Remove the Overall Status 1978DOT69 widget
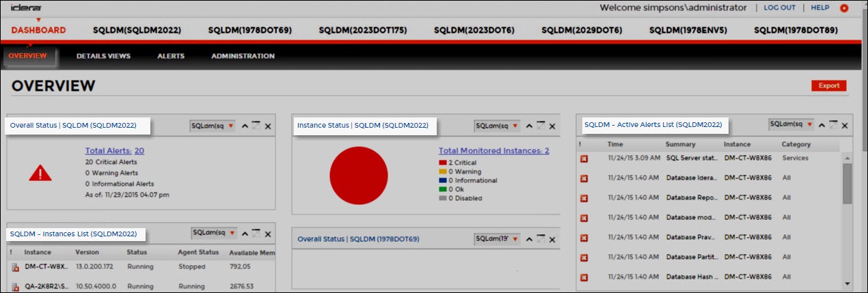868x293 pixels. tap(552, 240)
